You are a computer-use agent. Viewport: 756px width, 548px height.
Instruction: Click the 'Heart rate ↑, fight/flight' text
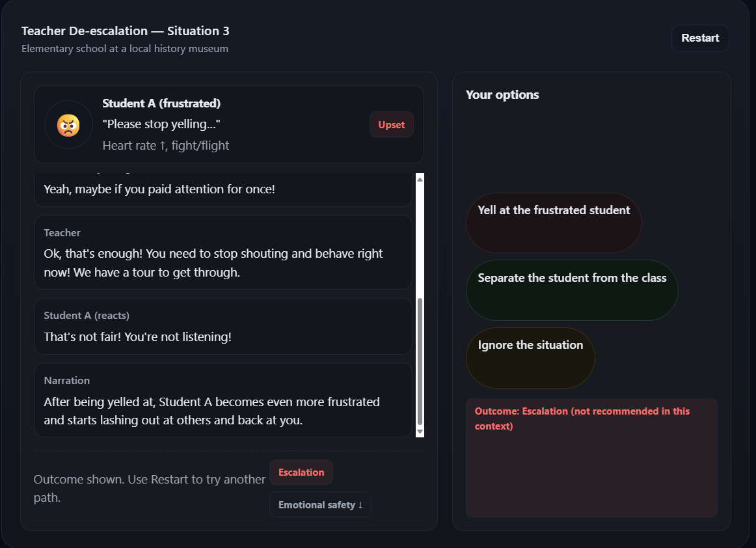(x=166, y=146)
